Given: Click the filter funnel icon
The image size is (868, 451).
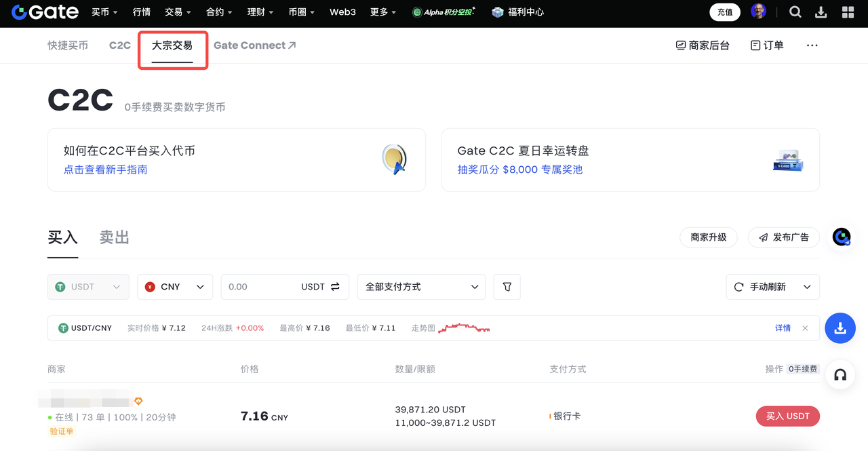Looking at the screenshot, I should pyautogui.click(x=507, y=287).
